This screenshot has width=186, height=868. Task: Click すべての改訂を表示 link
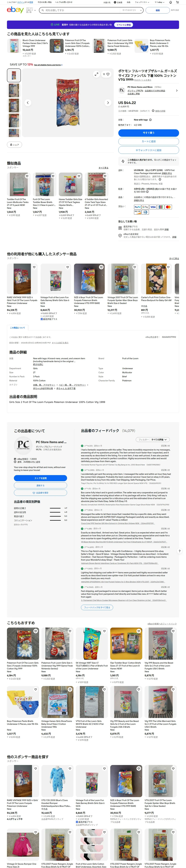[60, 343]
